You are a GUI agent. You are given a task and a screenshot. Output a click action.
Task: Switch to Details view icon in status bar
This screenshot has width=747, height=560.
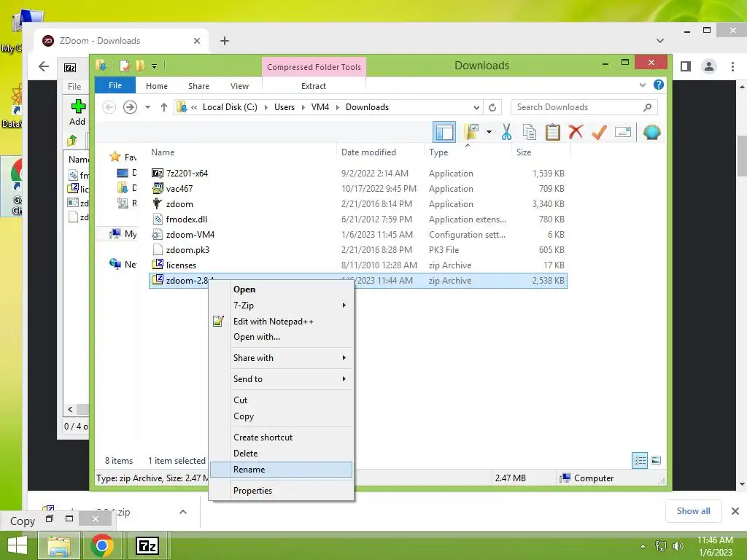click(640, 461)
